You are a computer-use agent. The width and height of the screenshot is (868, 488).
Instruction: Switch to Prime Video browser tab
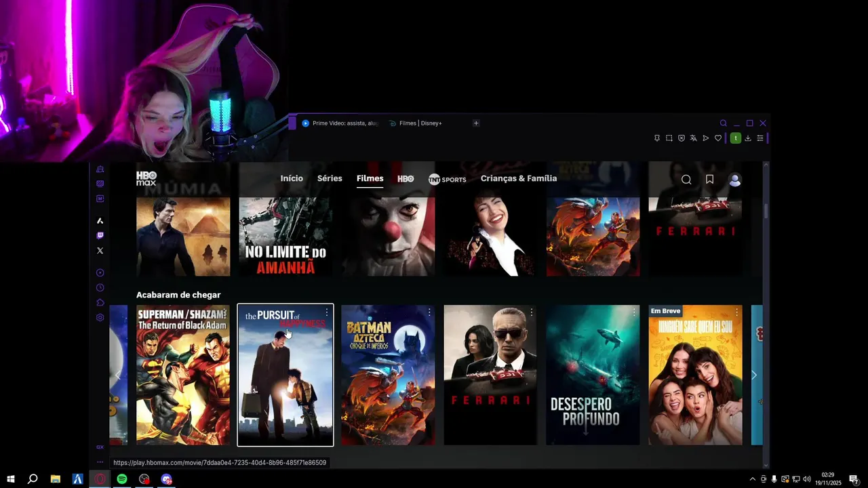click(x=340, y=123)
